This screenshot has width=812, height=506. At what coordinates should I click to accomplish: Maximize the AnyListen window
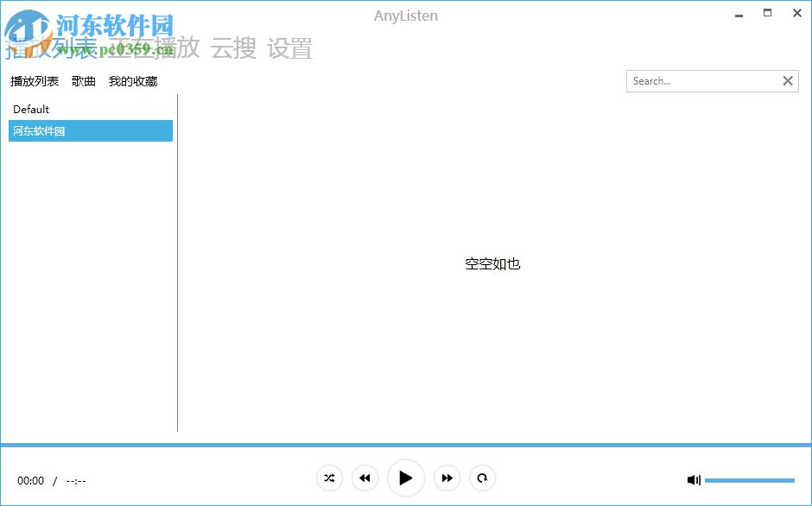[766, 13]
